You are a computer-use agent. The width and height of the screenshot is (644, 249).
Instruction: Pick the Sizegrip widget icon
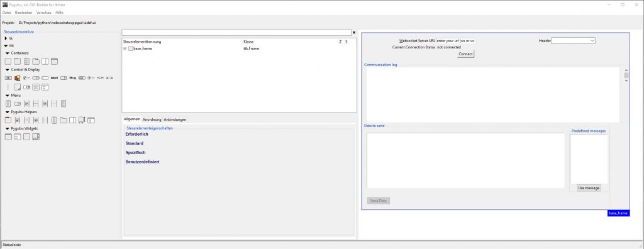click(x=17, y=87)
